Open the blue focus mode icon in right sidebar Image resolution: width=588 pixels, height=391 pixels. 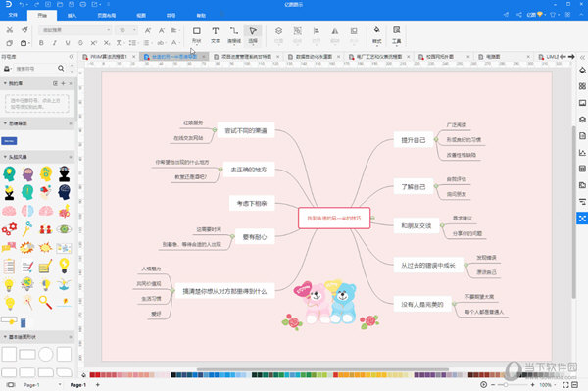point(582,218)
